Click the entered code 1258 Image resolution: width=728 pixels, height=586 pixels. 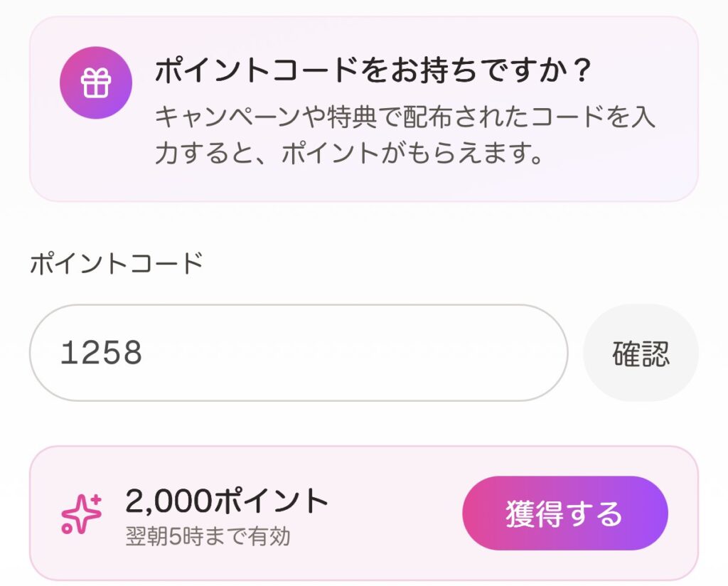102,353
